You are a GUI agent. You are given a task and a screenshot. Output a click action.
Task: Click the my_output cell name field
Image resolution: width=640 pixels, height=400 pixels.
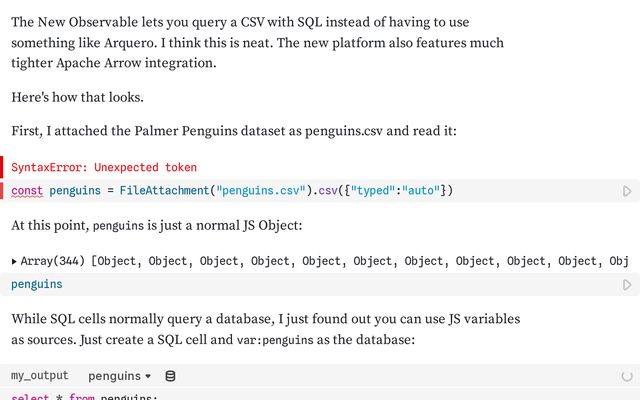coord(40,376)
